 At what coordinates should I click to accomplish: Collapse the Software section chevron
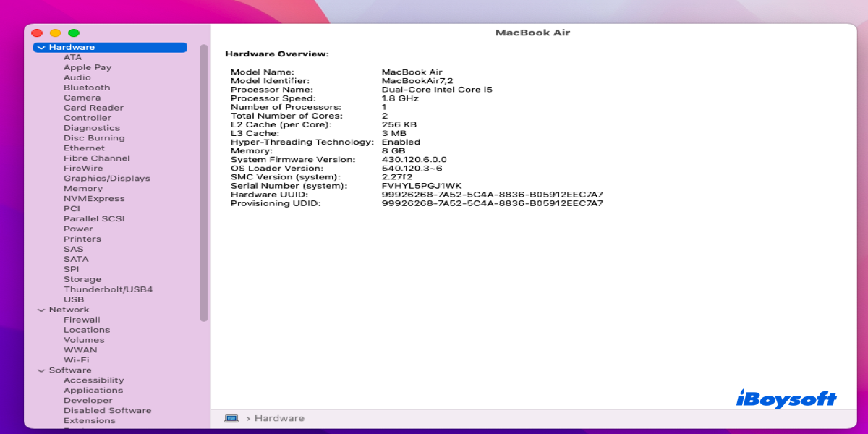[41, 370]
